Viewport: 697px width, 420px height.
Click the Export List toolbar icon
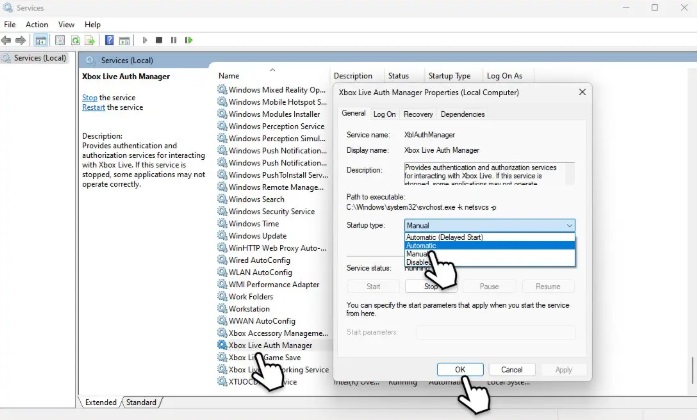pyautogui.click(x=90, y=40)
